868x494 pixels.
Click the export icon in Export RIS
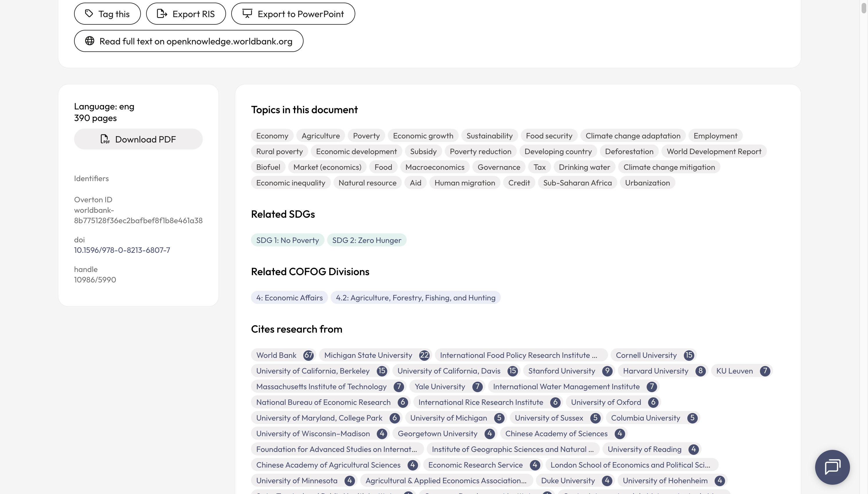click(x=162, y=14)
